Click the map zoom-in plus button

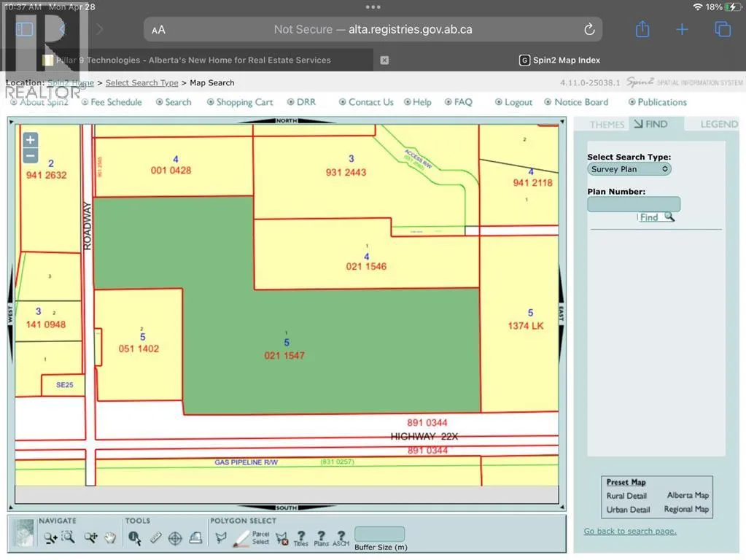[x=30, y=140]
